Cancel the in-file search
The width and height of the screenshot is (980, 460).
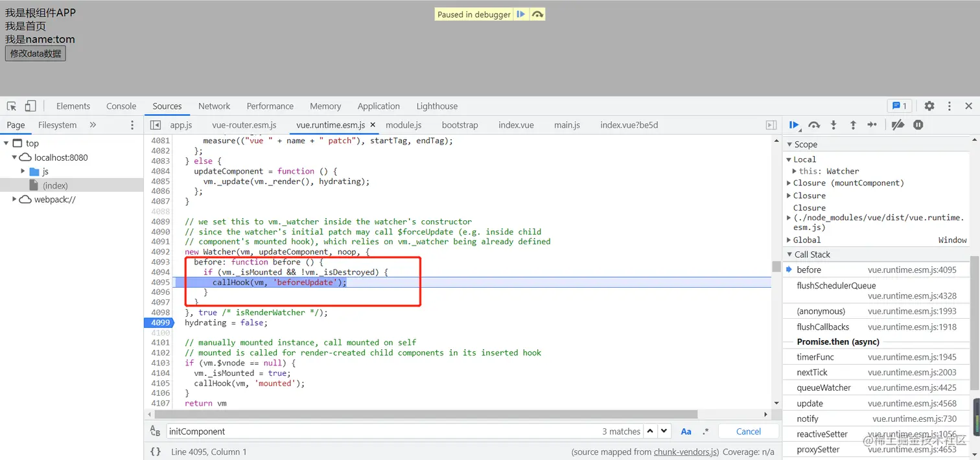click(749, 431)
